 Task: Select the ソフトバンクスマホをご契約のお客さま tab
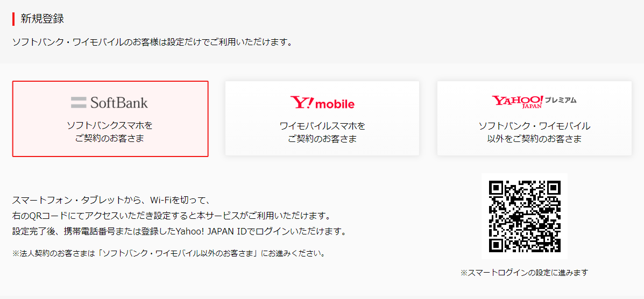(x=110, y=119)
